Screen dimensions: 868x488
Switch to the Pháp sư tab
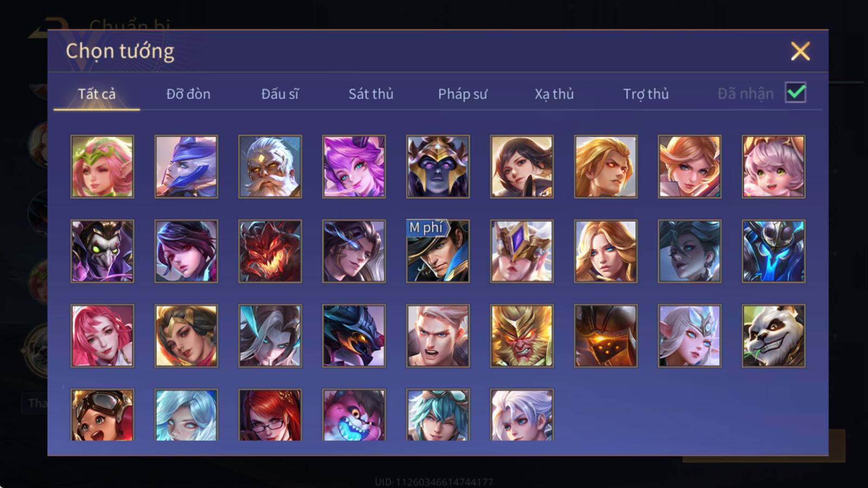pos(463,94)
